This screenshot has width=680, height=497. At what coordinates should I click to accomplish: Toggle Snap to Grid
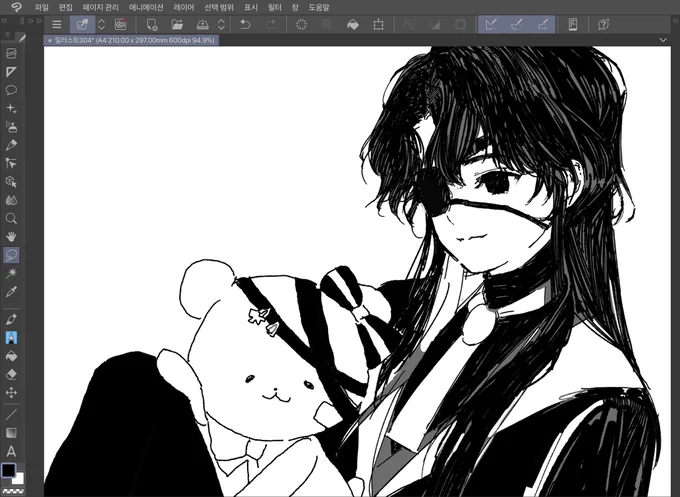tap(543, 25)
